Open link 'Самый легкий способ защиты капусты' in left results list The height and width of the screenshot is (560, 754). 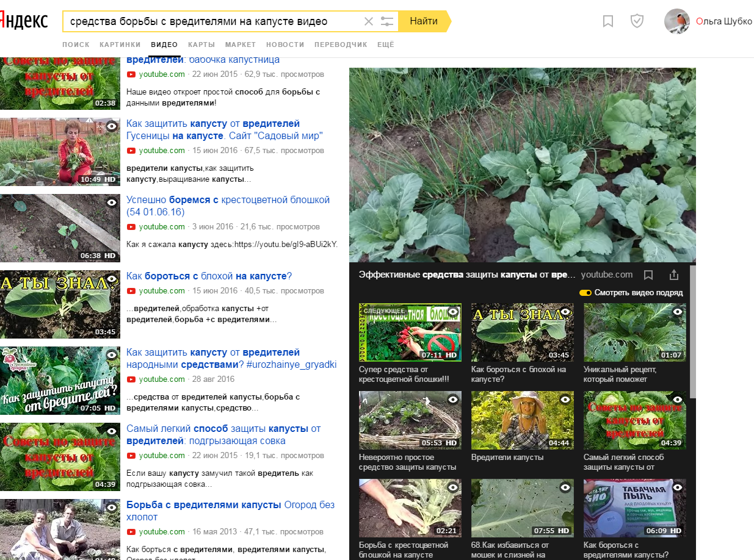point(223,434)
